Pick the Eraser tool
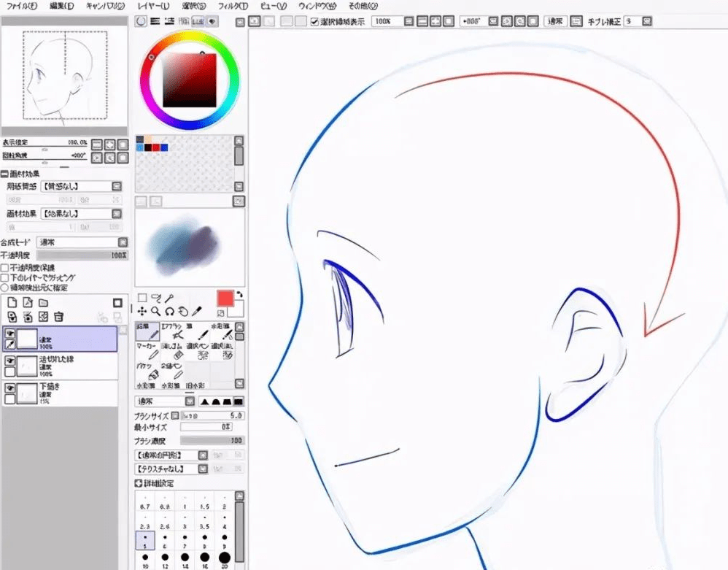 176,353
